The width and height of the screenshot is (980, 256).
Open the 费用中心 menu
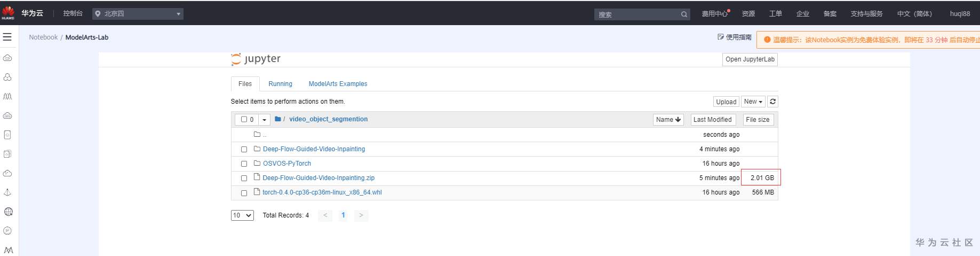tap(715, 14)
